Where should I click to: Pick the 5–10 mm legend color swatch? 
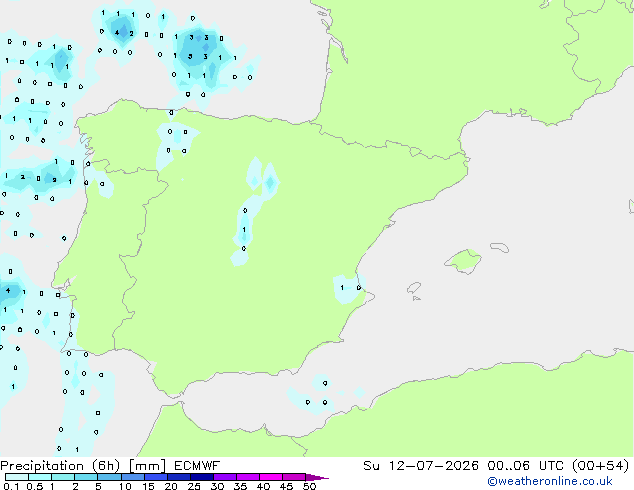click(109, 477)
